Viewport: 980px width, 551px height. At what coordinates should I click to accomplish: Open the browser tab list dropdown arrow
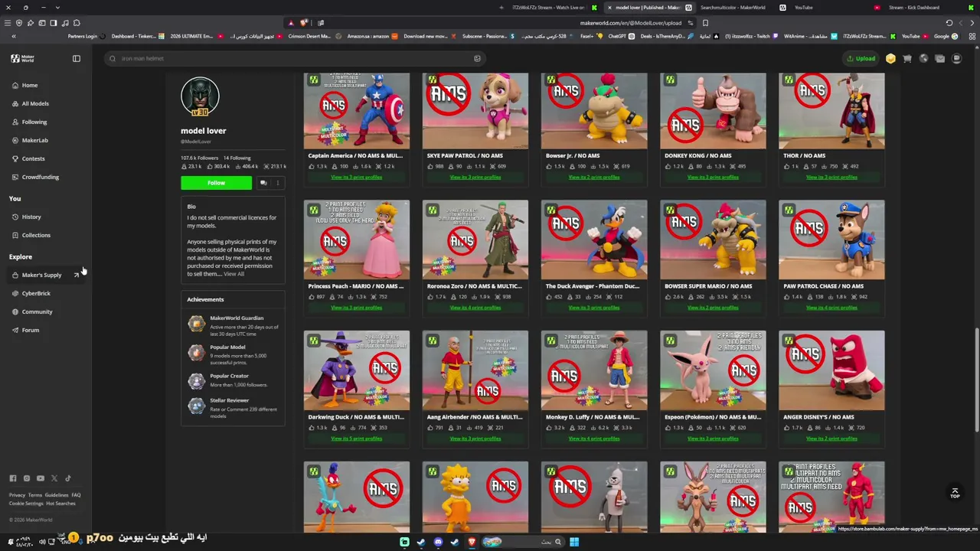tap(57, 8)
